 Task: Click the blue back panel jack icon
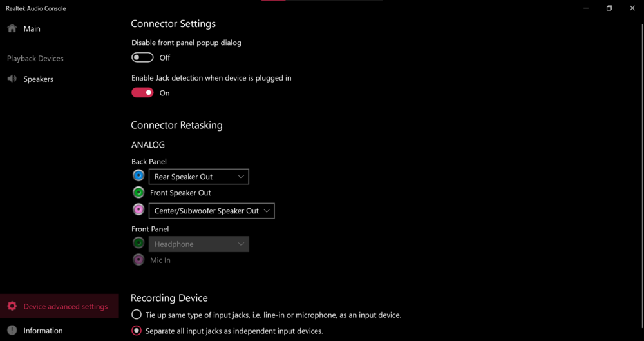point(138,176)
